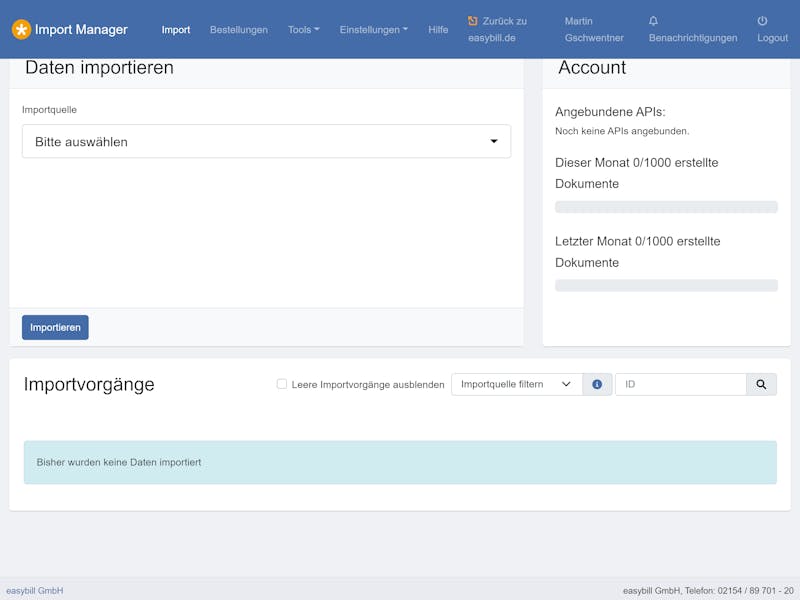Expand the Importquelle filtern dropdown
800x600 pixels.
tap(516, 384)
